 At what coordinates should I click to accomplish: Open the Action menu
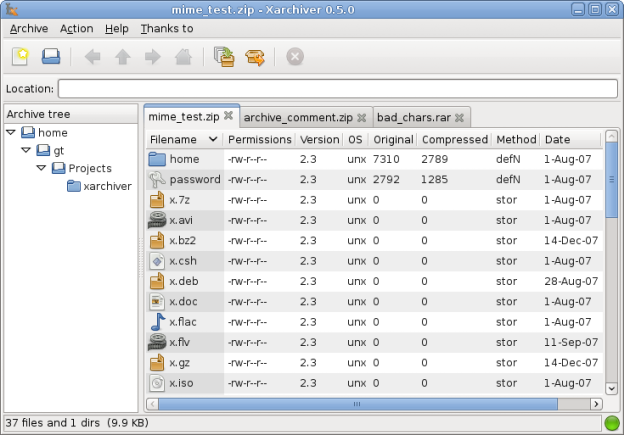point(76,29)
